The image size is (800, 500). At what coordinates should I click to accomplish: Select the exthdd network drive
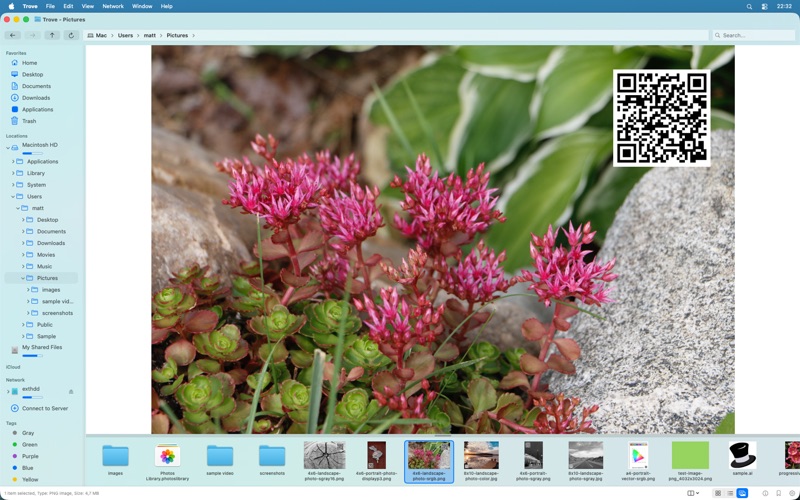tap(31, 389)
